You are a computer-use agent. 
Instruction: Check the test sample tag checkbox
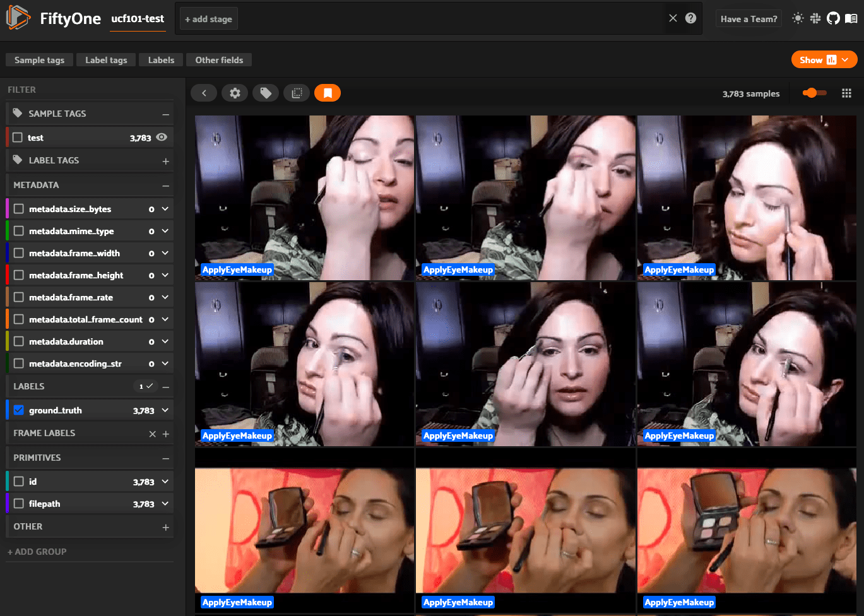[x=18, y=138]
